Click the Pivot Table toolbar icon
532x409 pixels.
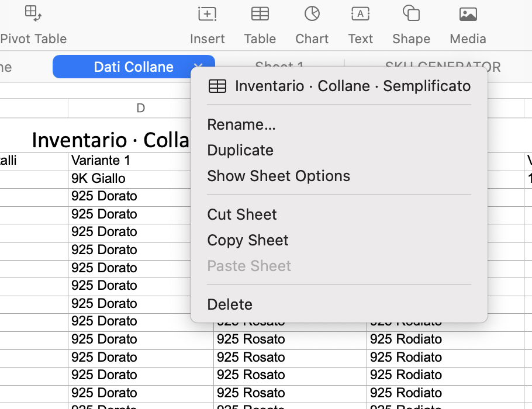click(x=33, y=14)
